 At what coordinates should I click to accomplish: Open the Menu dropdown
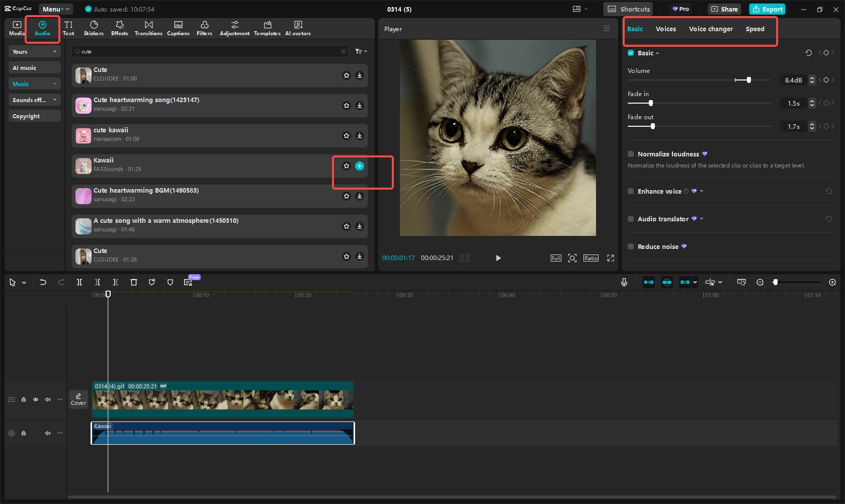coord(55,9)
